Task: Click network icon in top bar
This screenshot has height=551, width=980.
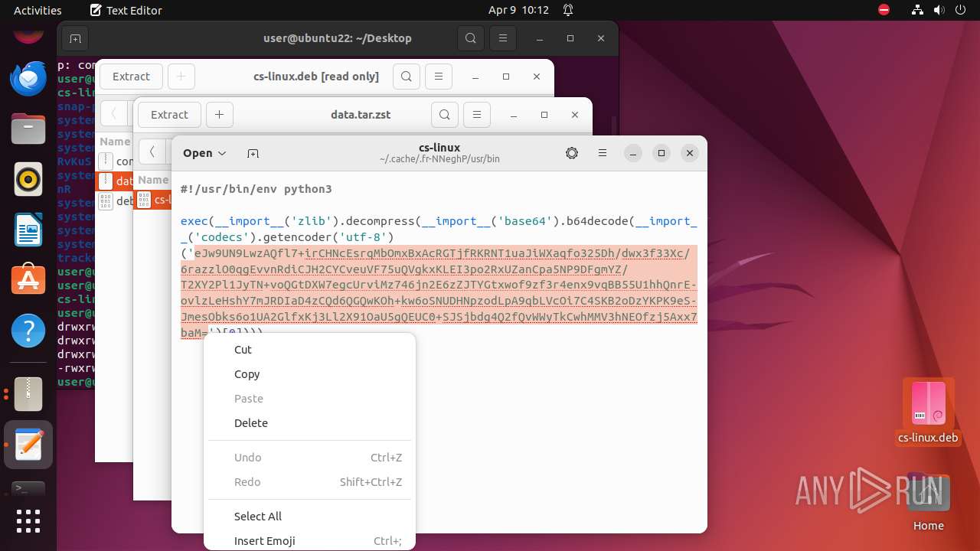Action: 918,10
